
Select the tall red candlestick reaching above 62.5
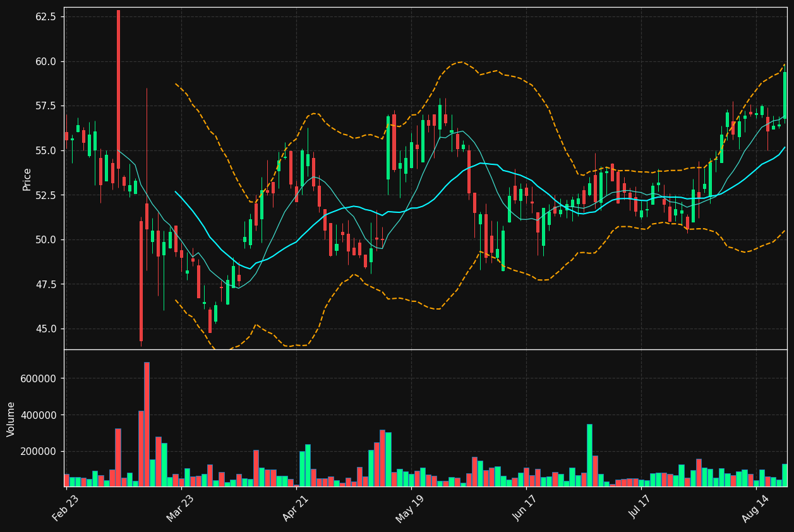pos(118,89)
